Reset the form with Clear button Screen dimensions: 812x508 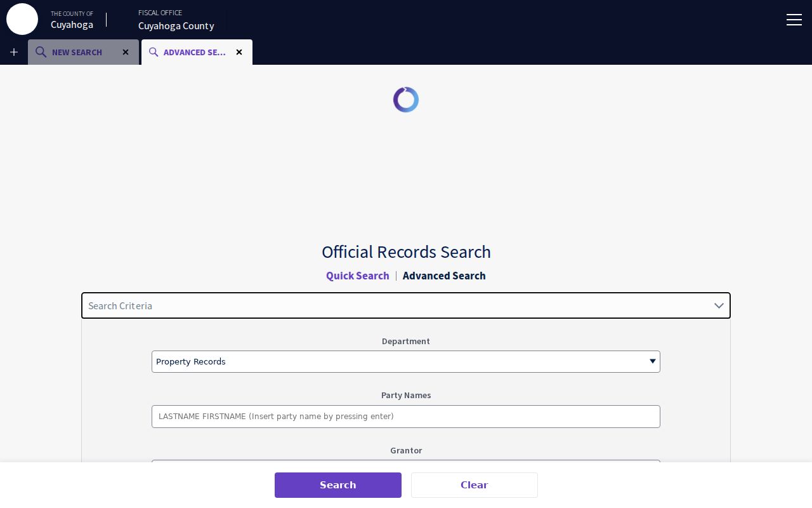pyautogui.click(x=475, y=485)
